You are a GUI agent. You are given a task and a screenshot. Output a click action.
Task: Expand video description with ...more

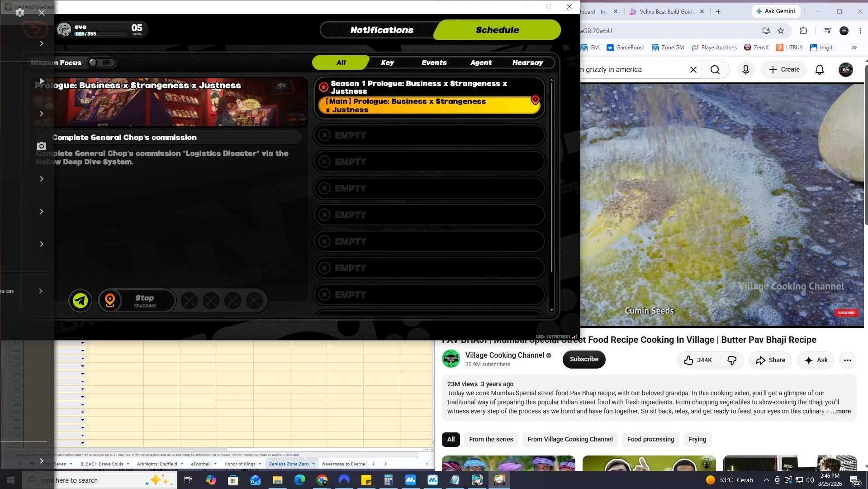[840, 411]
